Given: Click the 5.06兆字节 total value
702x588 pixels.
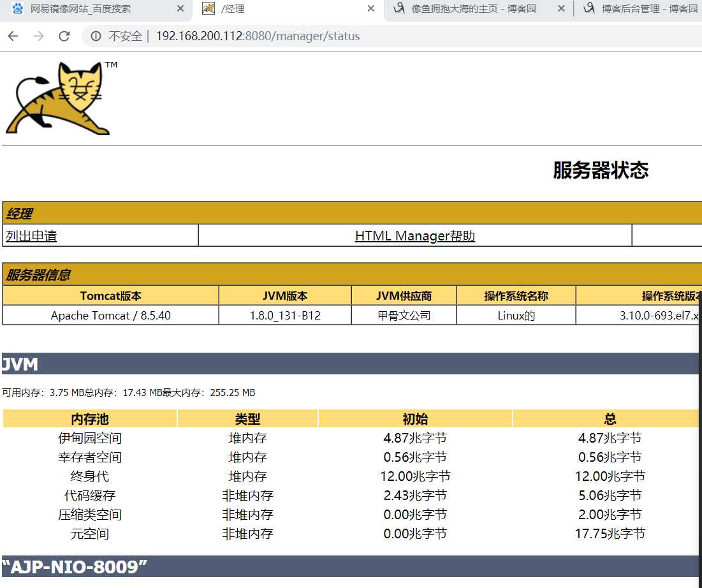Looking at the screenshot, I should (610, 496).
